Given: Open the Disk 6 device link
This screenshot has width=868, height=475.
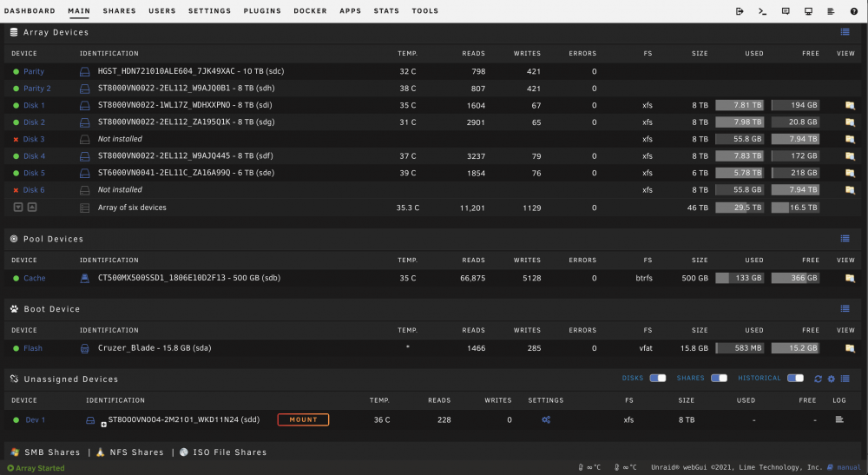Looking at the screenshot, I should [x=34, y=190].
